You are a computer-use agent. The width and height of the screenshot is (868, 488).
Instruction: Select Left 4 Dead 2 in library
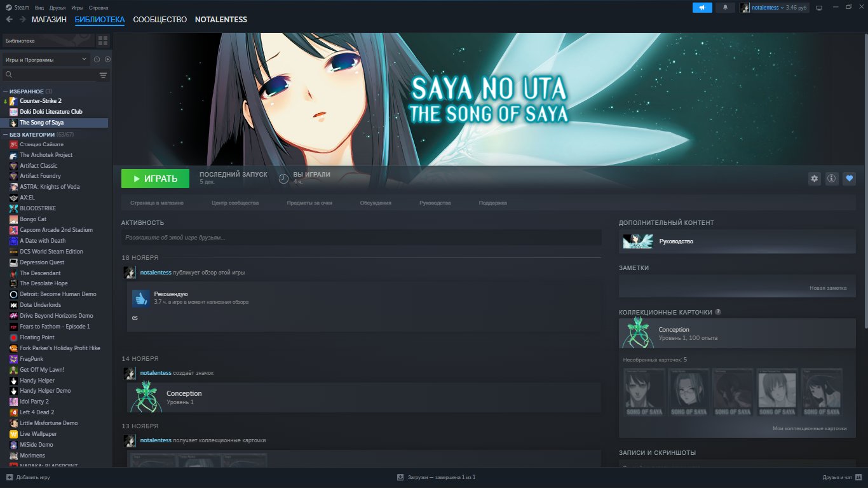tap(36, 412)
